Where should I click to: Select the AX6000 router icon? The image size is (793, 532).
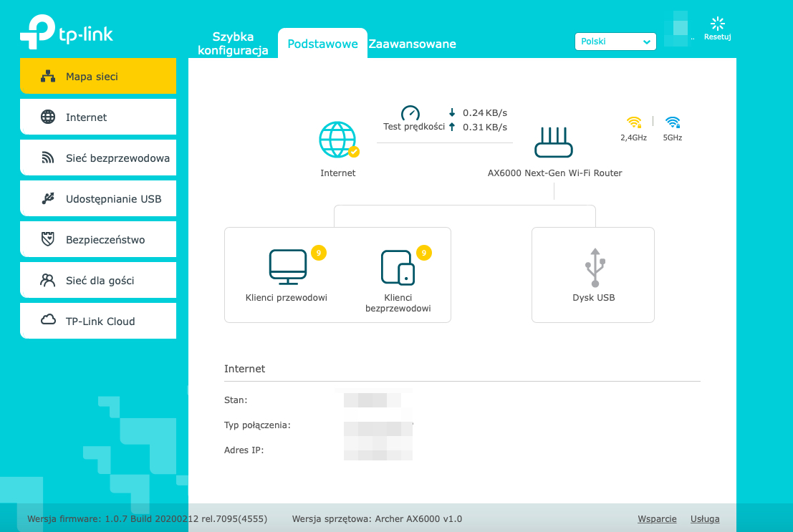click(554, 142)
